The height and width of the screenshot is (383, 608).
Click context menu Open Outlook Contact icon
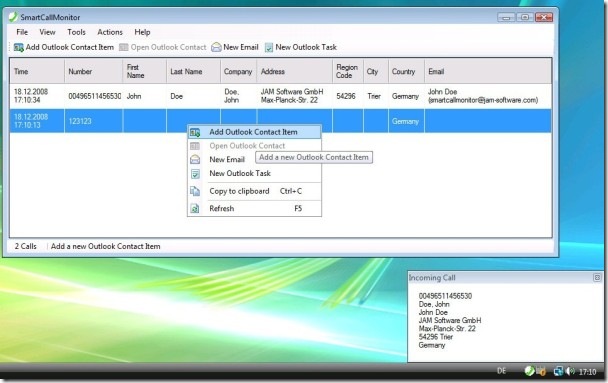(x=195, y=146)
